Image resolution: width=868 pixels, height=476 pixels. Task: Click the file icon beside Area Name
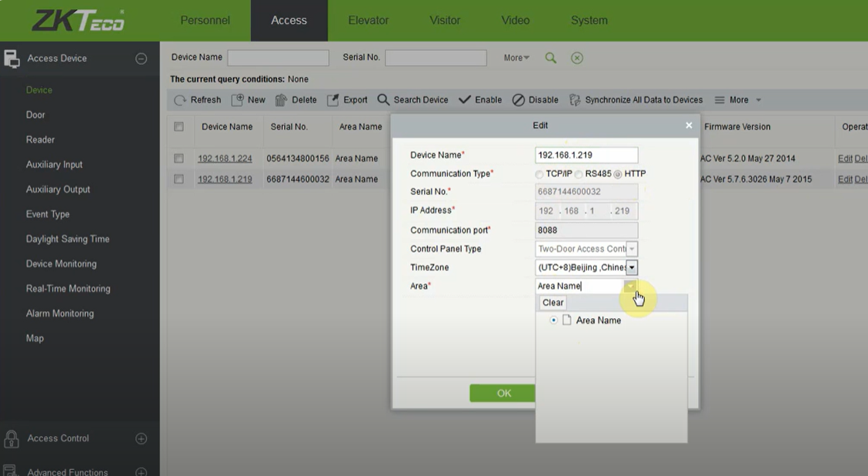566,320
